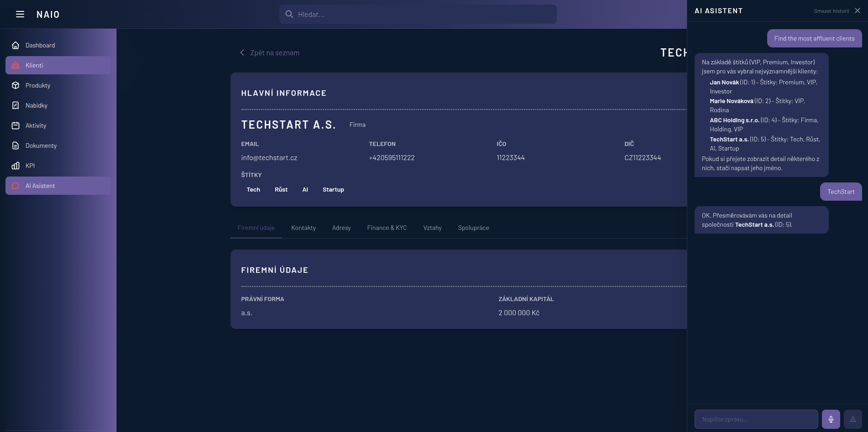
Task: Click the Napište zprávu message field
Action: 755,419
